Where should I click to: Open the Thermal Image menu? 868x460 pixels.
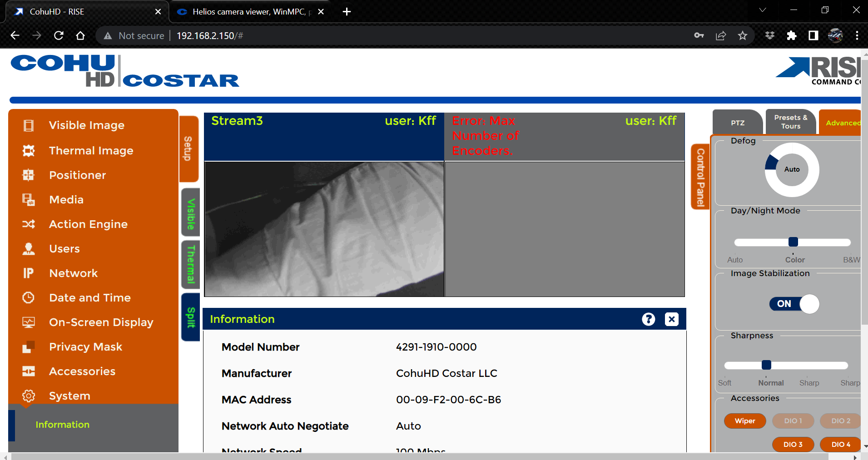[91, 151]
